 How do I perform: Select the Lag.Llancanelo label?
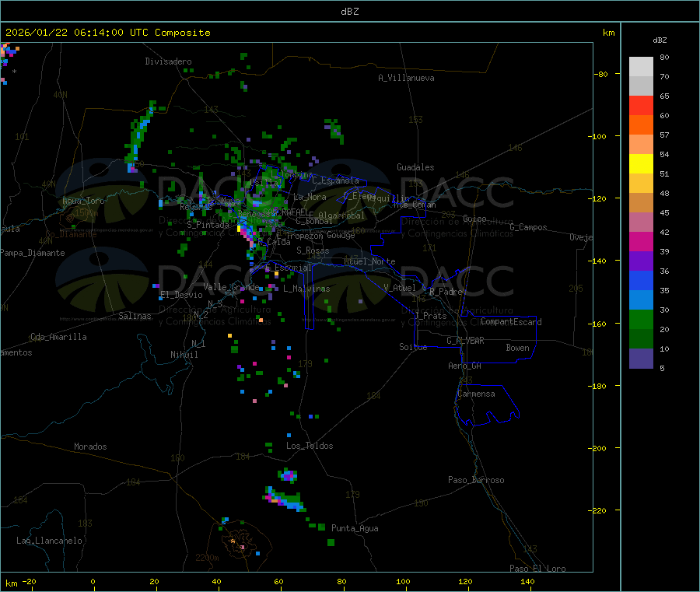[50, 541]
